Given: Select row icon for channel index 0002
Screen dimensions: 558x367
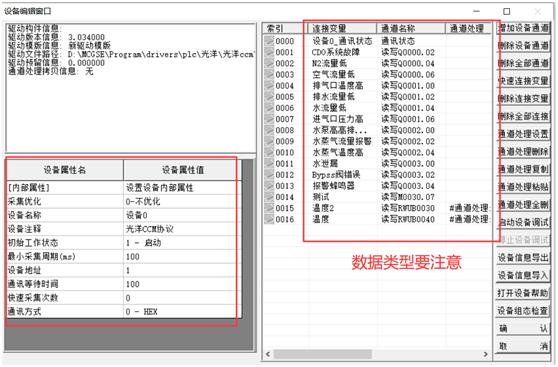Looking at the screenshot, I should click(x=269, y=63).
